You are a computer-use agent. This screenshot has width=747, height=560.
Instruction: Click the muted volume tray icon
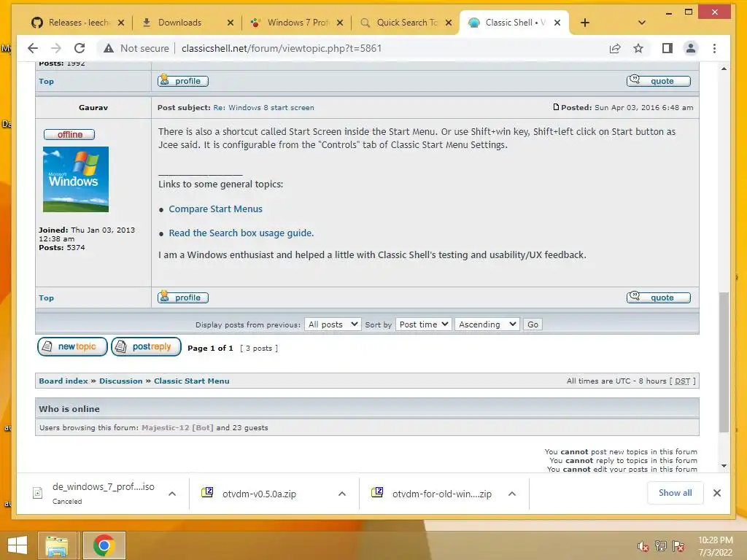coord(643,546)
